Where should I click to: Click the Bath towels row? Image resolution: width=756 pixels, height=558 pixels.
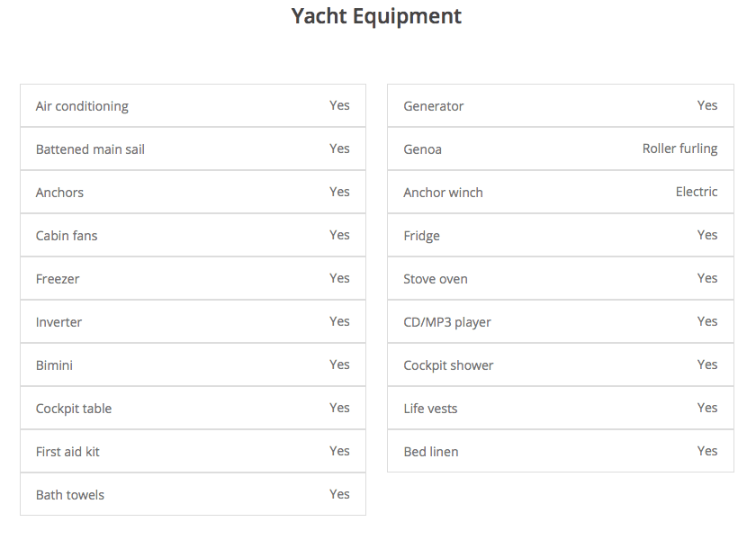(193, 494)
